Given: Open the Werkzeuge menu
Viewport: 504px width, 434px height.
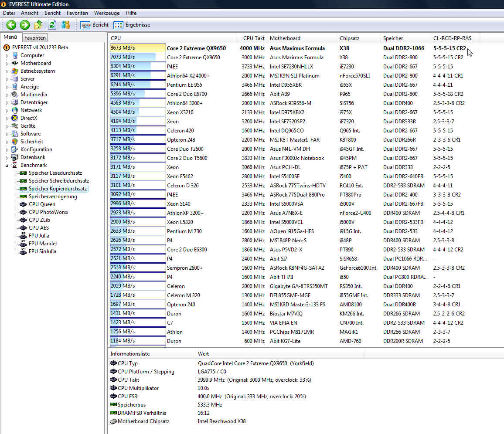Looking at the screenshot, I should point(107,13).
